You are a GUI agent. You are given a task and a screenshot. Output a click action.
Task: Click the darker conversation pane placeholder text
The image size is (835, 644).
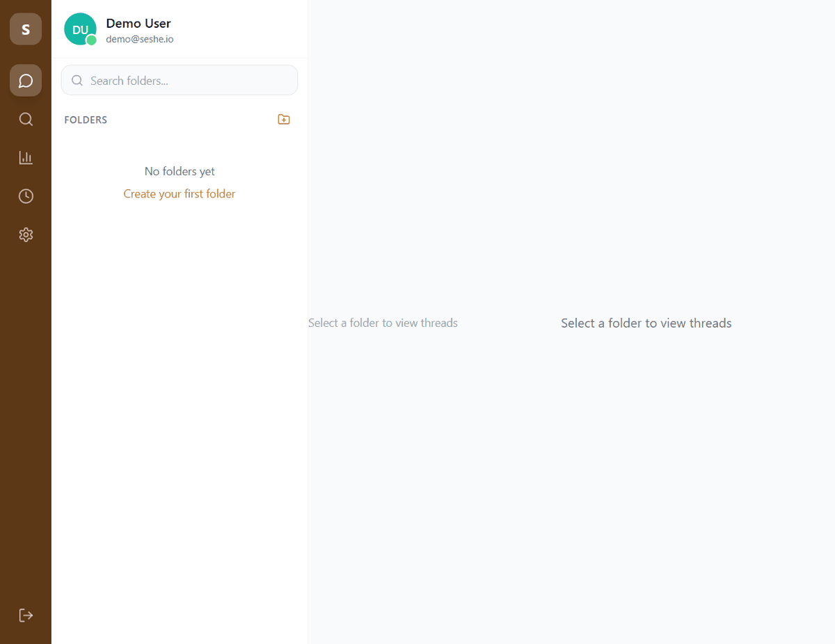pos(646,323)
